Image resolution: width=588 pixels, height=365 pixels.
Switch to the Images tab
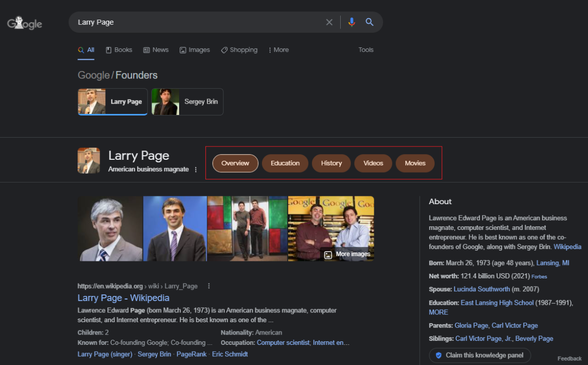(195, 50)
